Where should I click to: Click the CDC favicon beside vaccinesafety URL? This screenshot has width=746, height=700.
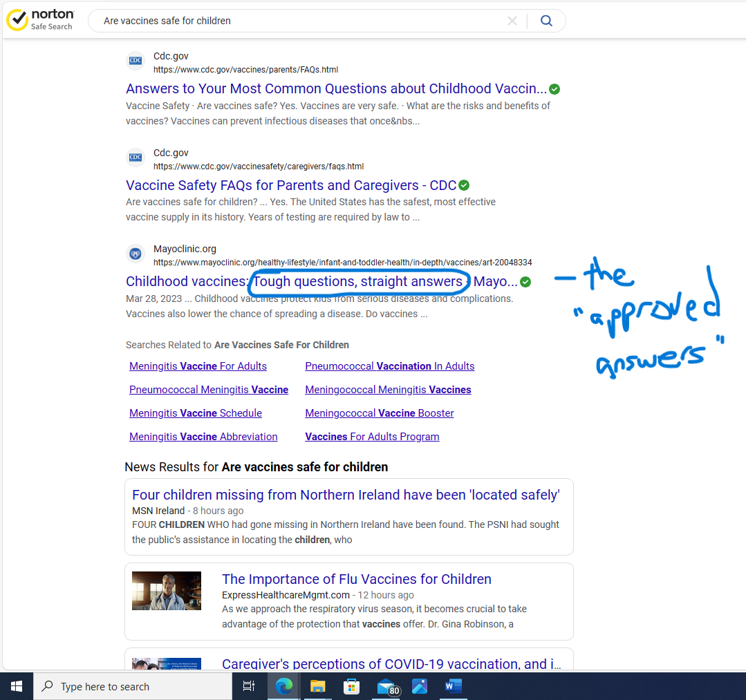[x=136, y=158]
